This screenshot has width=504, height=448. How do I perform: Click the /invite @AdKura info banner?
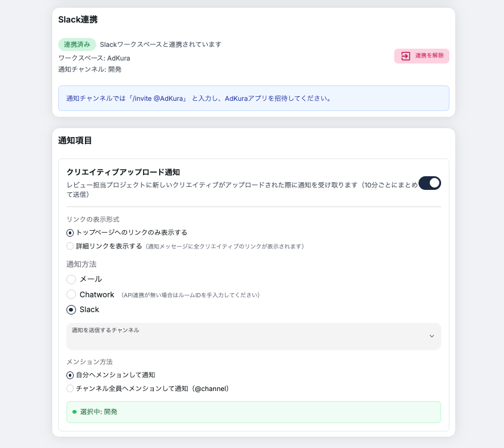click(x=253, y=98)
